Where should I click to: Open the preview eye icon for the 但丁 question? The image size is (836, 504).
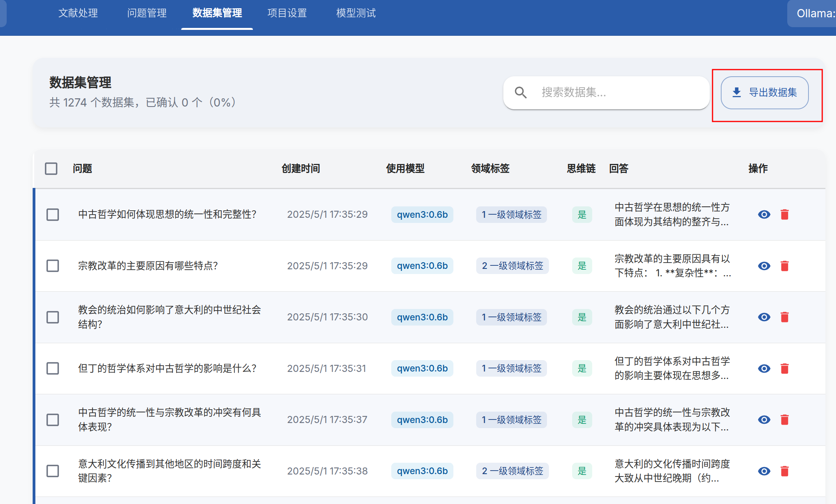pos(764,368)
